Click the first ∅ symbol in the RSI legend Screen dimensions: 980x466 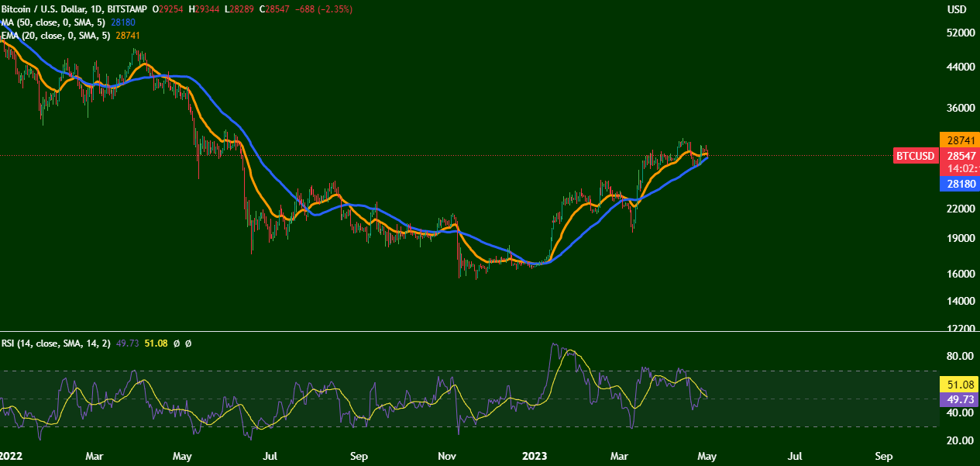point(176,343)
